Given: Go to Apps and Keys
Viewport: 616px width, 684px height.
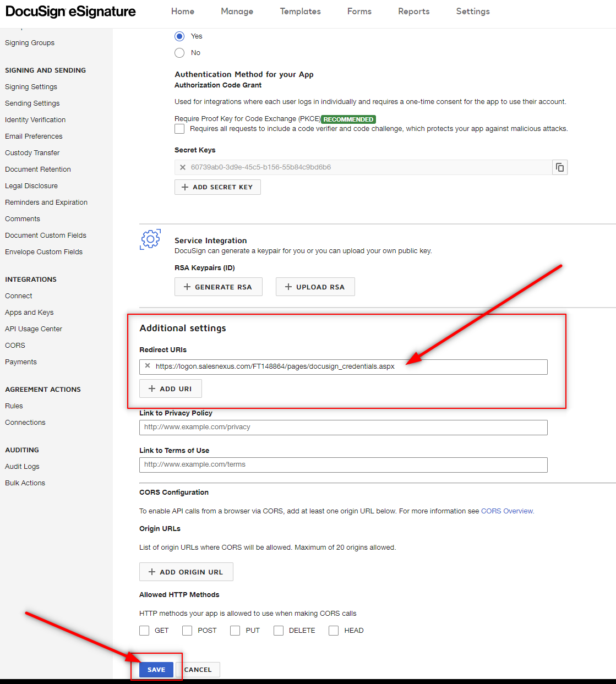Looking at the screenshot, I should [29, 313].
